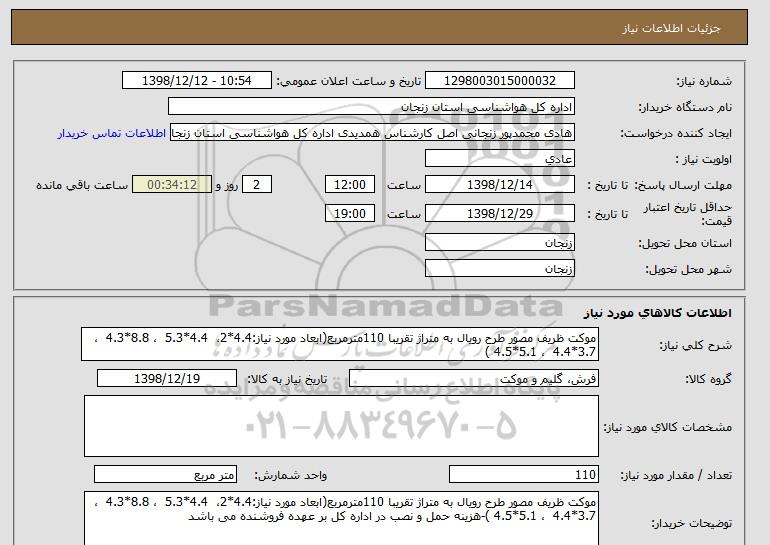This screenshot has height=545, width=770.
Task: Click response deadline date 1398/12/14
Action: tap(499, 185)
